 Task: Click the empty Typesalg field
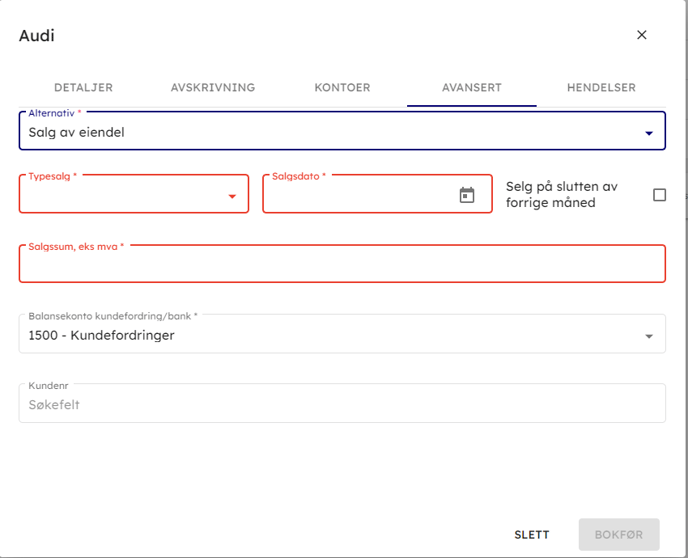pyautogui.click(x=120, y=196)
